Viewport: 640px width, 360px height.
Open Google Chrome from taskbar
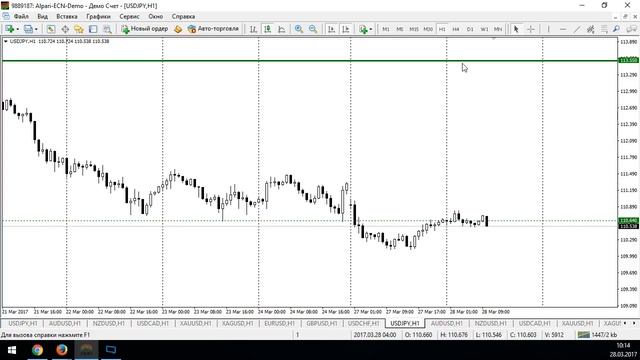37,350
